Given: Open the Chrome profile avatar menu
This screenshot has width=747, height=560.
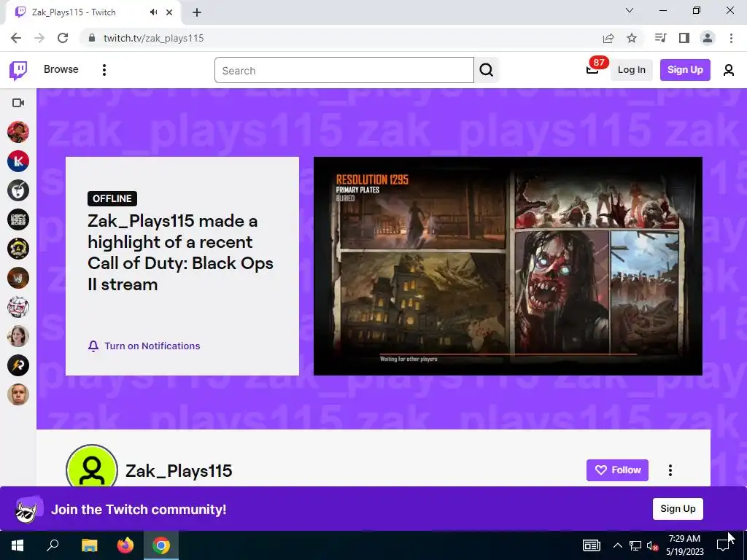Looking at the screenshot, I should tap(708, 38).
